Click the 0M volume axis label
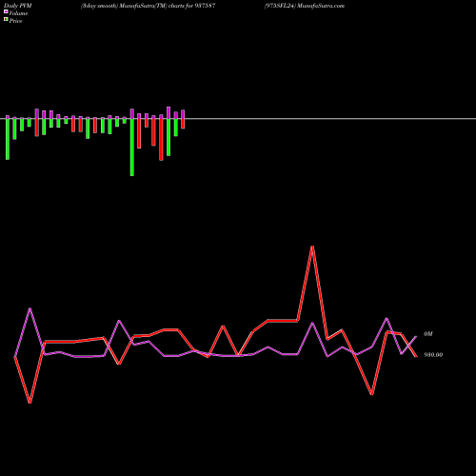This screenshot has height=476, width=476. 428,334
